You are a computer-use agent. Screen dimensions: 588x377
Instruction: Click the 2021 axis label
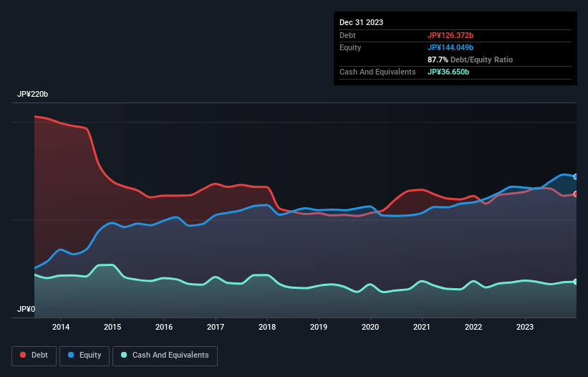[422, 327]
